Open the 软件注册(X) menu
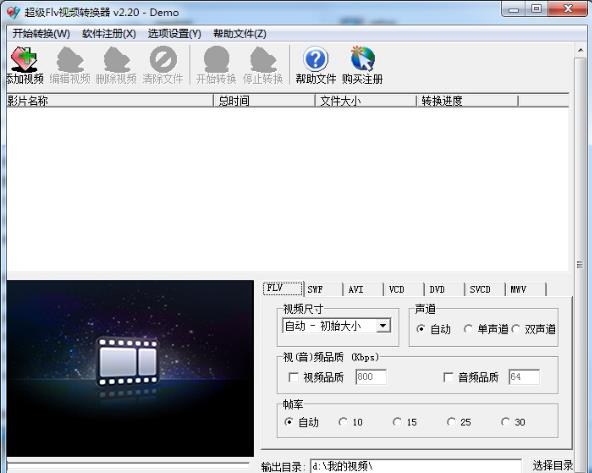The height and width of the screenshot is (473, 592). click(109, 34)
